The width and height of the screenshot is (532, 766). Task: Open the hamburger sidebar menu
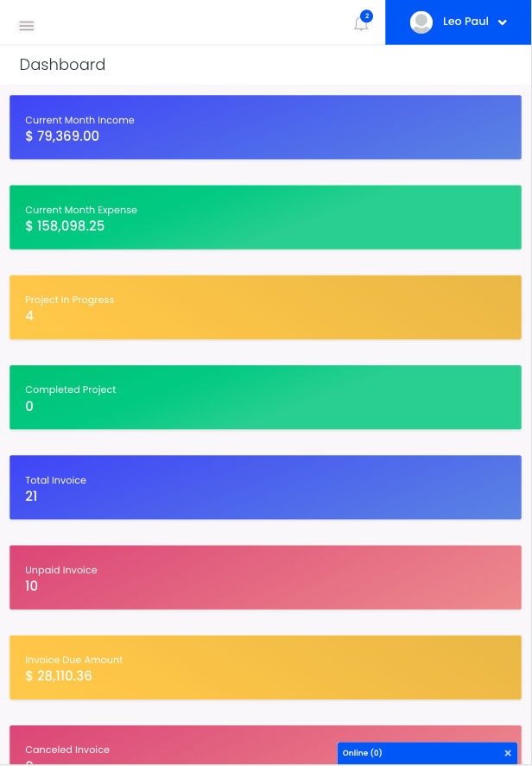point(27,25)
